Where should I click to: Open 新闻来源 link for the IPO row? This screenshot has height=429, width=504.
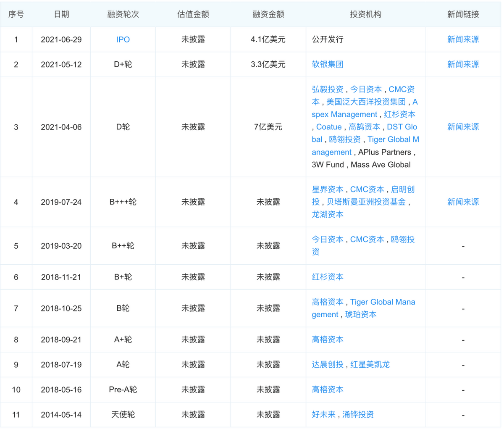pyautogui.click(x=463, y=39)
